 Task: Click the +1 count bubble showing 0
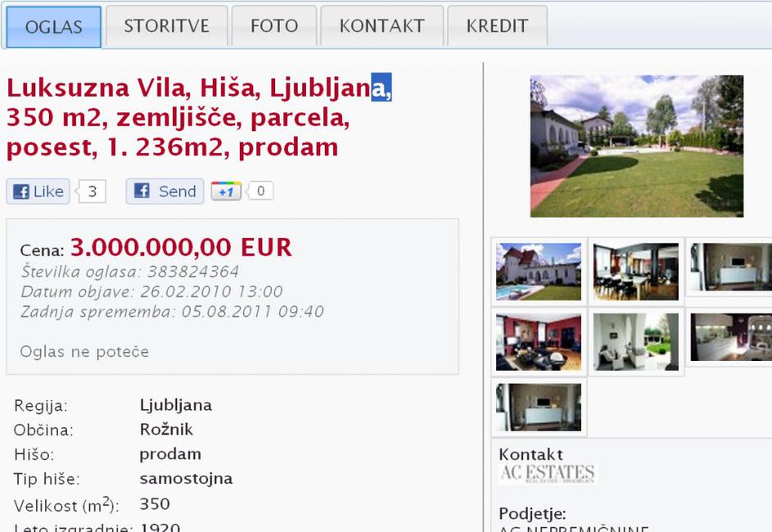coord(260,191)
